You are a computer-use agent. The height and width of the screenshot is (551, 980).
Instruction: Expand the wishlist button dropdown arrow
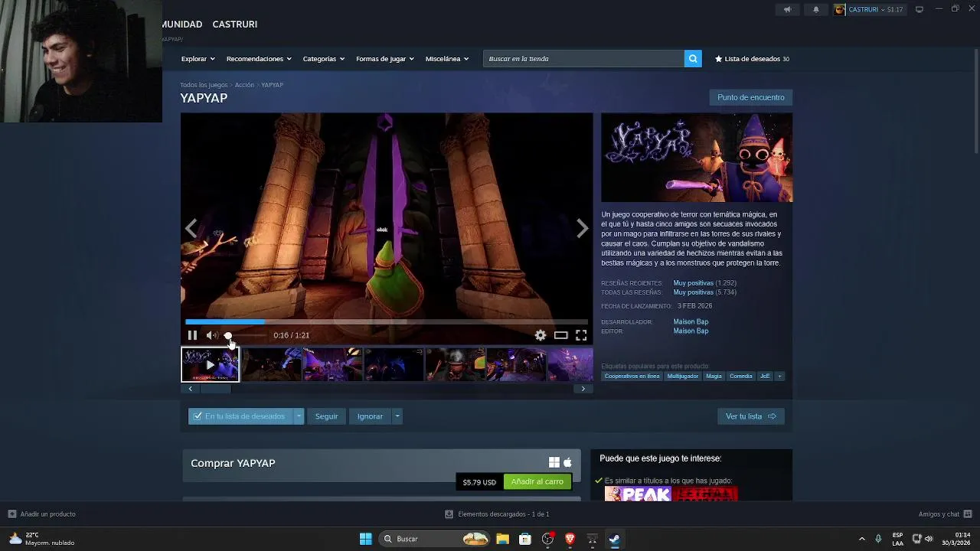coord(299,416)
